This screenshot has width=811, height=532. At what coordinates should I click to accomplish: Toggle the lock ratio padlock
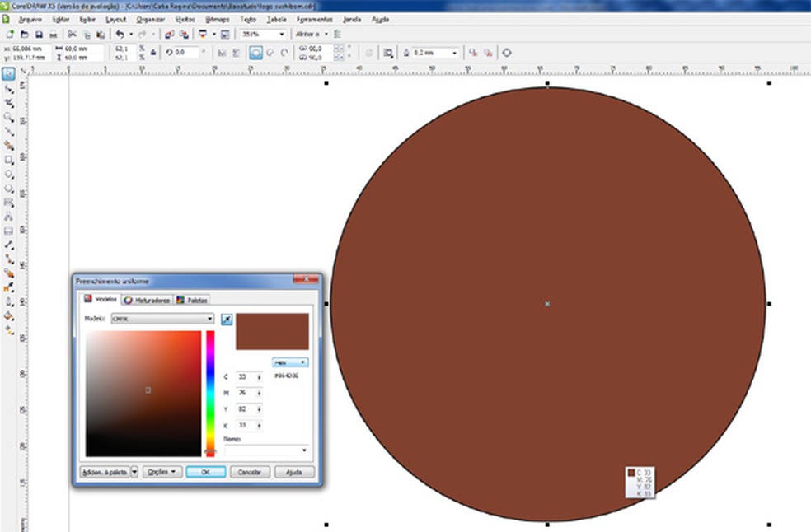[152, 53]
